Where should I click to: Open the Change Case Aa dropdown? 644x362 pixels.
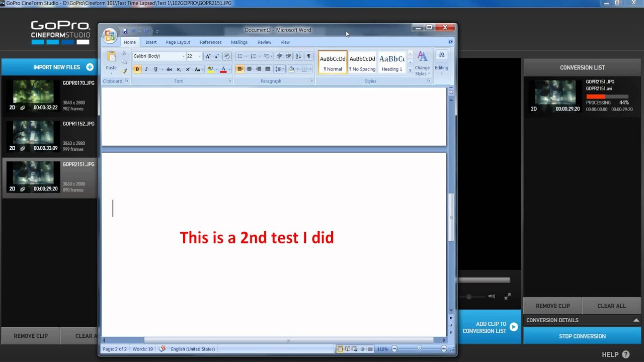point(198,69)
